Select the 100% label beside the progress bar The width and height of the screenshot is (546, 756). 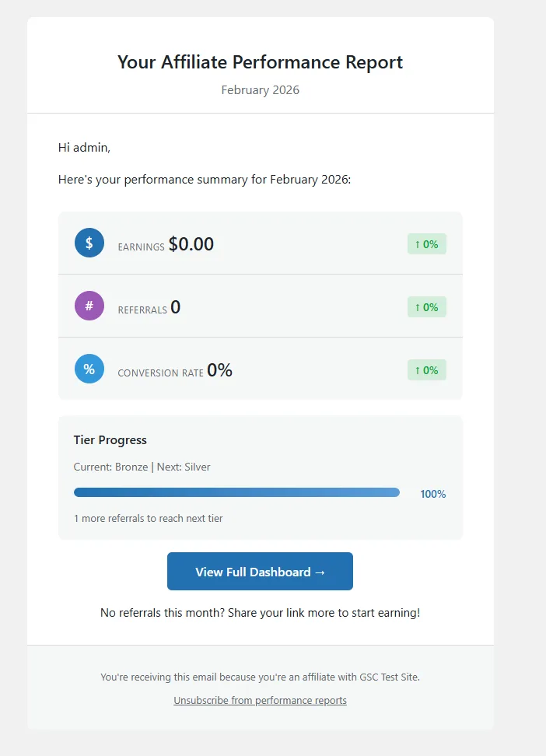(432, 493)
